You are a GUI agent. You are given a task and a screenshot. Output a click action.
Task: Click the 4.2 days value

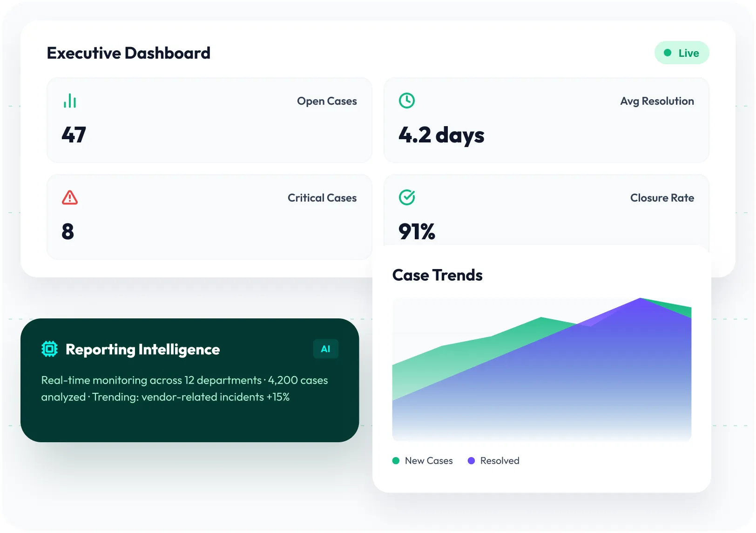[x=441, y=135]
